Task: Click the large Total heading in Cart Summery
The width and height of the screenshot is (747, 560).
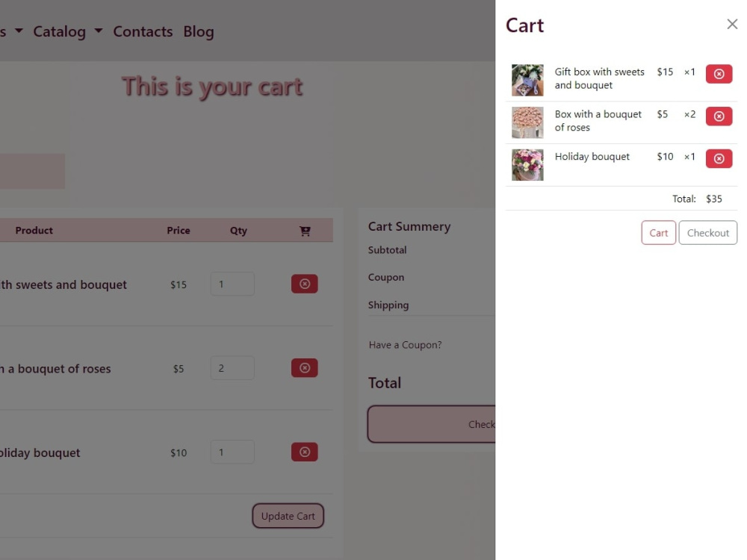Action: coord(384,383)
